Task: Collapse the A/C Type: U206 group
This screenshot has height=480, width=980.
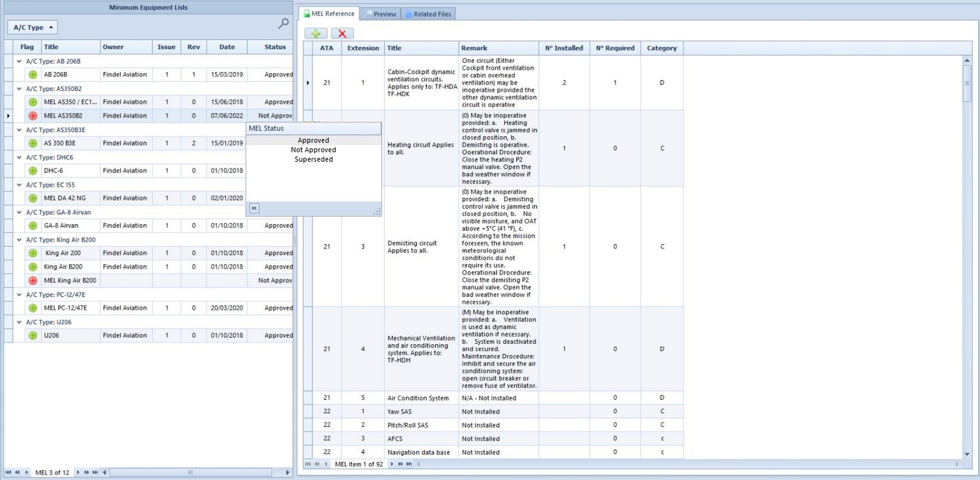Action: [x=19, y=322]
